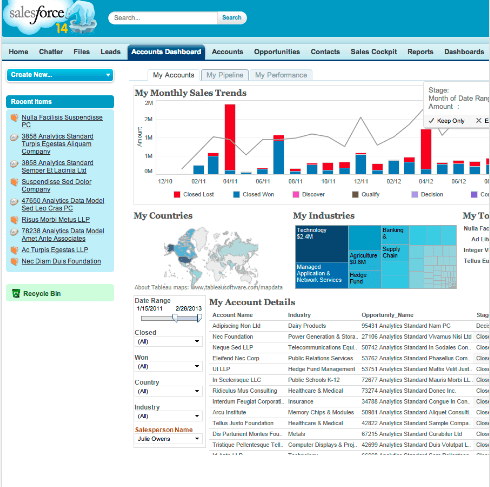This screenshot has height=487, width=490.
Task: Open the Closed filter dropdown
Action: pyautogui.click(x=169, y=341)
